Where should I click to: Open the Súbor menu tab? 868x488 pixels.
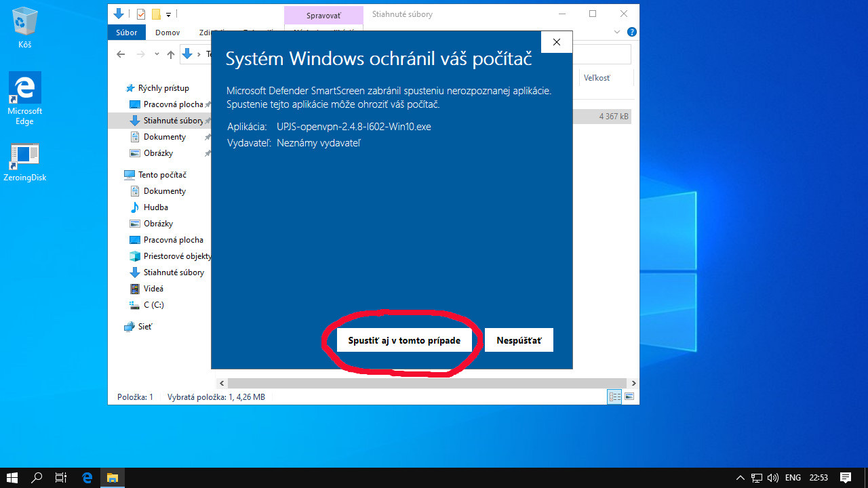[x=127, y=32]
